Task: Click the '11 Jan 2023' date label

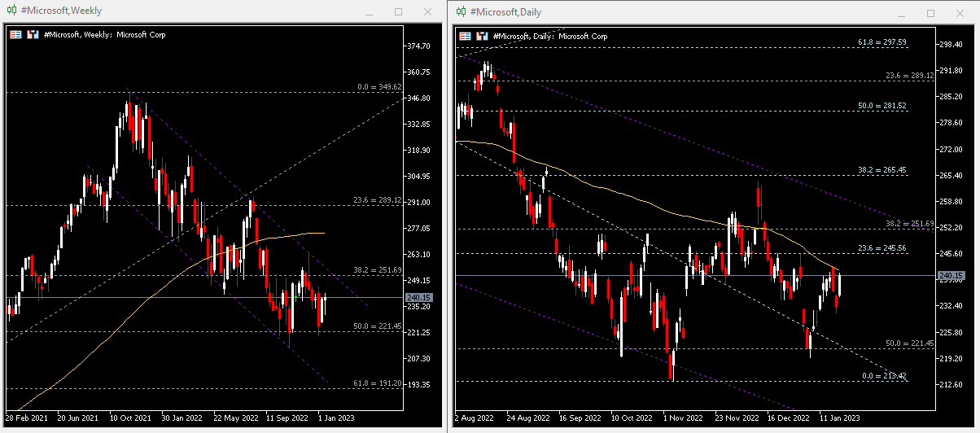Action: [x=839, y=418]
